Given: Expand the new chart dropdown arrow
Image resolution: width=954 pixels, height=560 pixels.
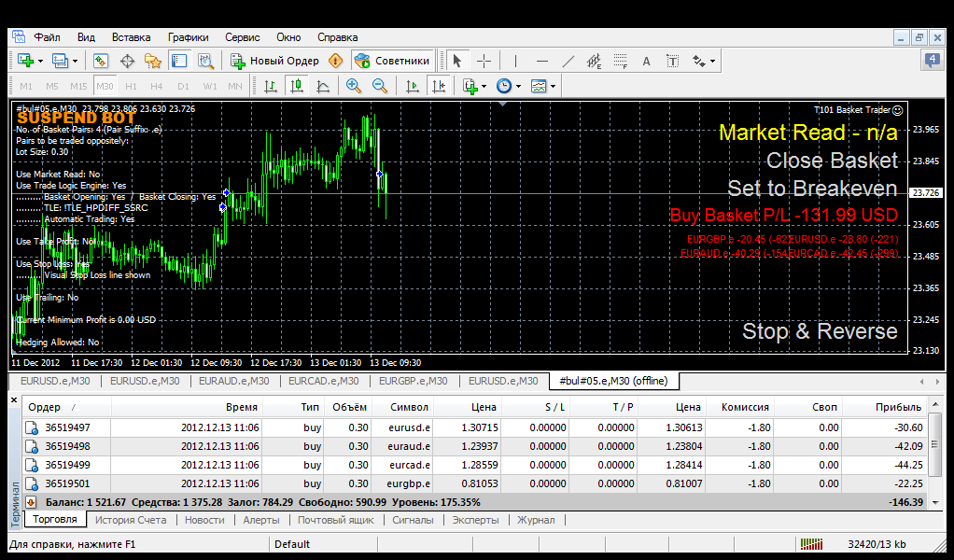Looking at the screenshot, I should click(41, 61).
